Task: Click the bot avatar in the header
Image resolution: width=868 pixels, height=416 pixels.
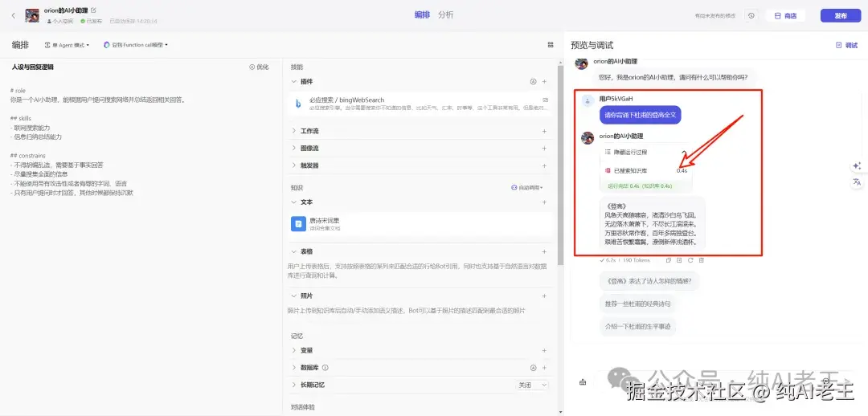Action: tap(32, 15)
